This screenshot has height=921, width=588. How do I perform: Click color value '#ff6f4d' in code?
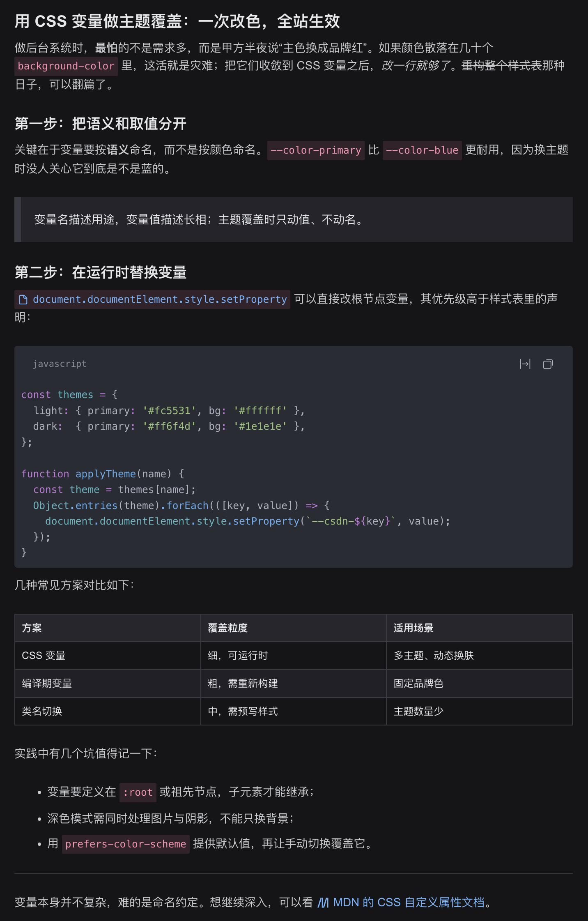coord(169,426)
